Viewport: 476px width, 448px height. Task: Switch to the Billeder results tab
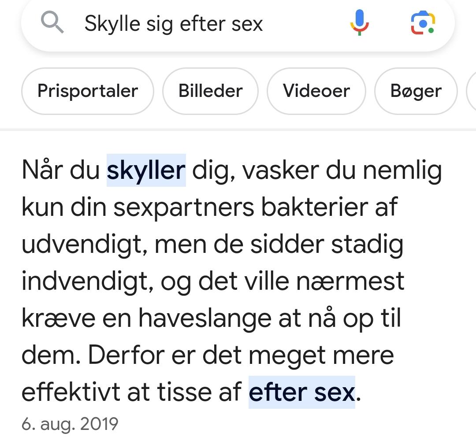[210, 91]
